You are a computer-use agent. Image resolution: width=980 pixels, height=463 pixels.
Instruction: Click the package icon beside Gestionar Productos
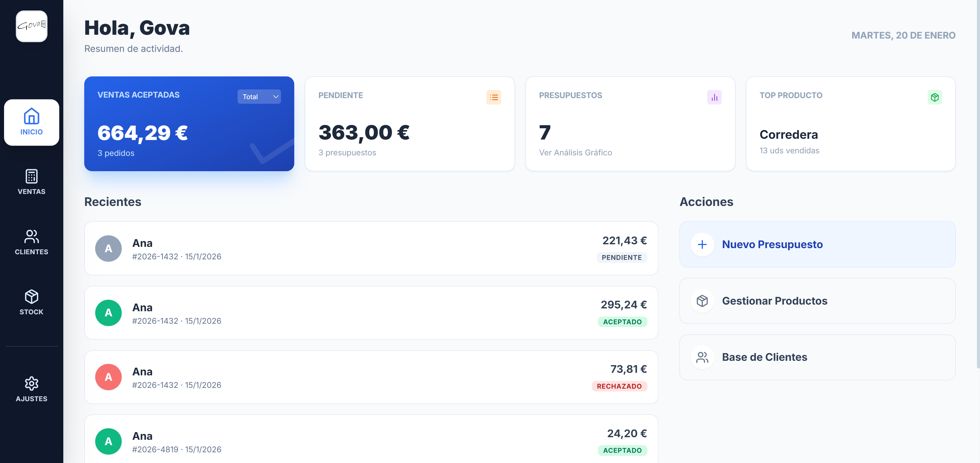coord(702,301)
